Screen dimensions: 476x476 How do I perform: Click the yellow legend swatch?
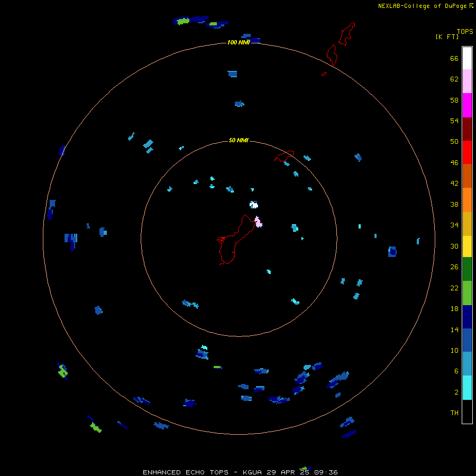(x=467, y=246)
